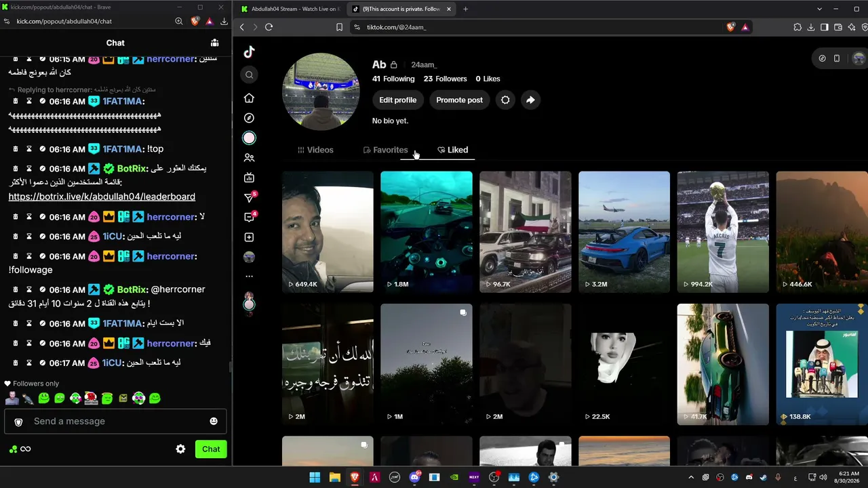Open the 41 Following list

393,79
